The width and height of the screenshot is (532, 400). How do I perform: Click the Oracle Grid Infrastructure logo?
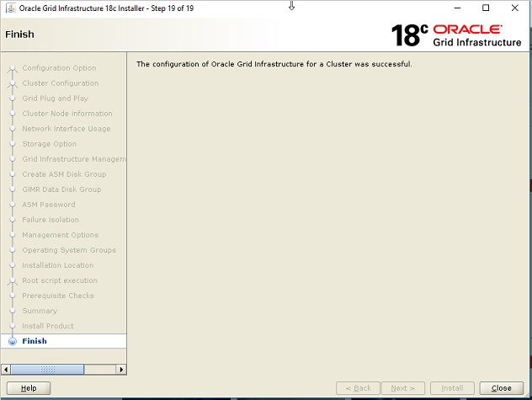coord(456,35)
